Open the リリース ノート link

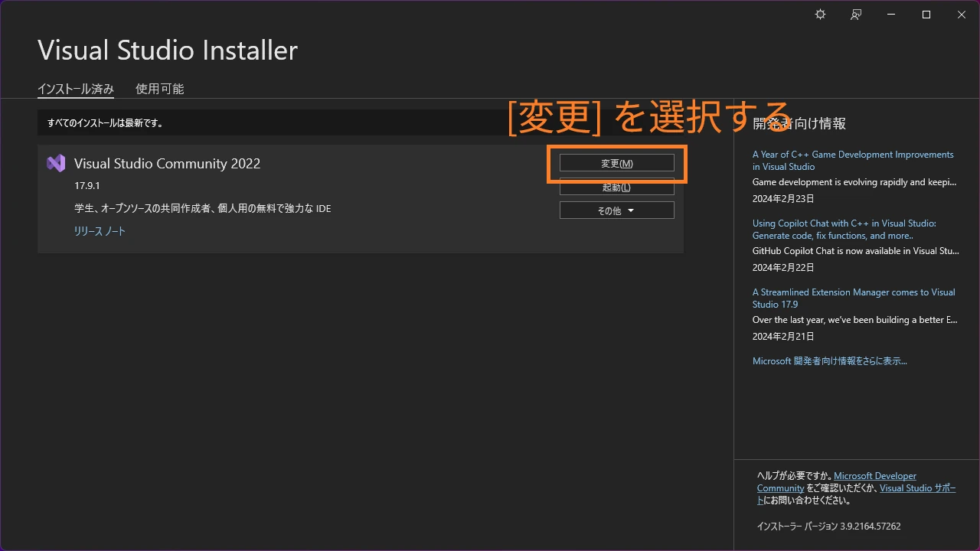(100, 231)
